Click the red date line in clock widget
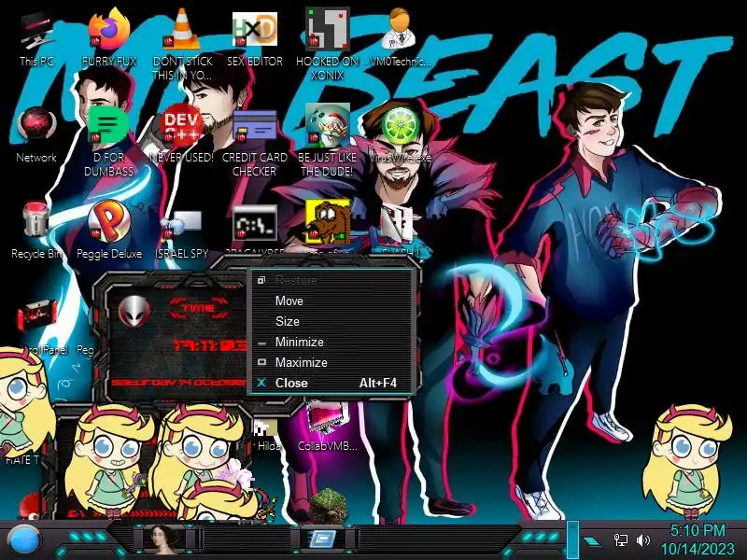Viewport: 747px width, 560px height. pyautogui.click(x=179, y=383)
